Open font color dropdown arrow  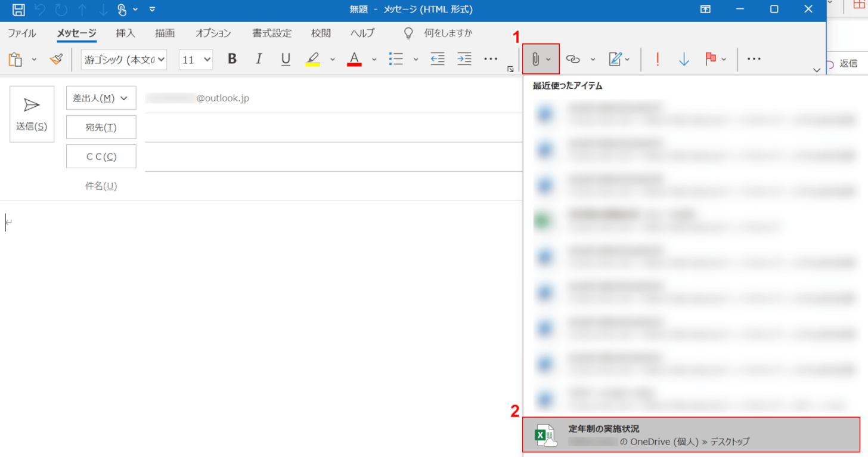point(374,59)
